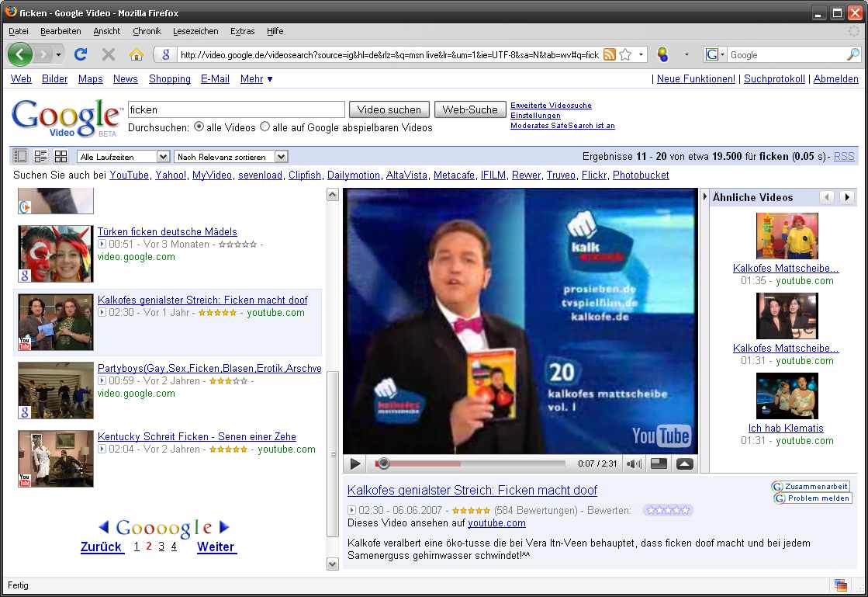The image size is (868, 597).
Task: Open 'Kentucky Schreit Ficken - Senen einer Zehe' link
Action: (196, 436)
